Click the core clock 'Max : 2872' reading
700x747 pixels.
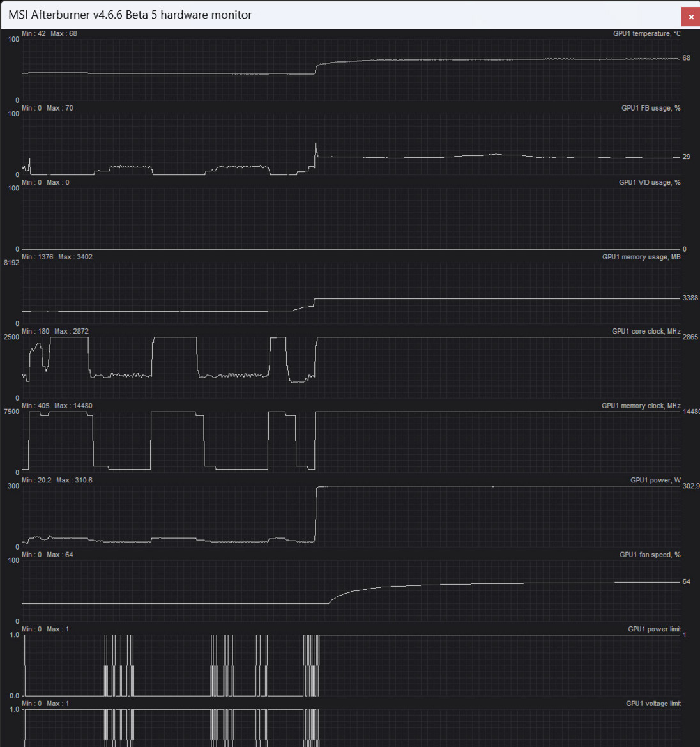click(72, 331)
